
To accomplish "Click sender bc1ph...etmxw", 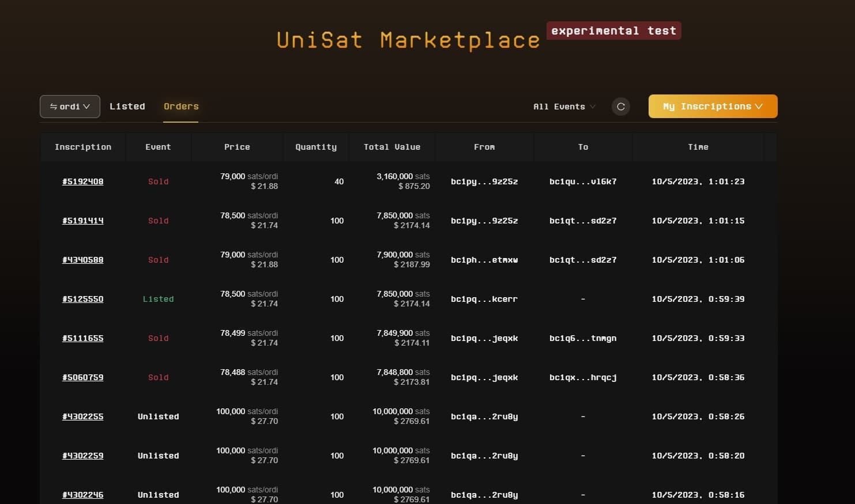I will (x=484, y=260).
